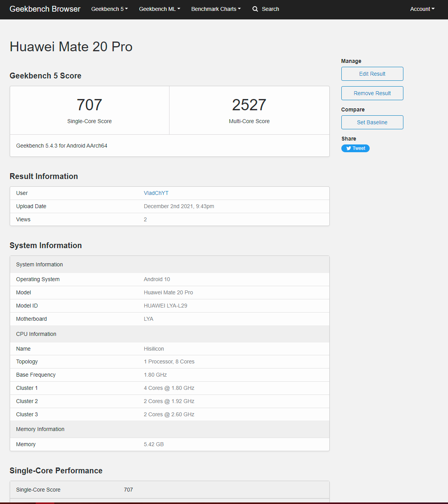Select the 2527 multi-core score value
Viewport: 448px width, 504px height.
point(249,105)
